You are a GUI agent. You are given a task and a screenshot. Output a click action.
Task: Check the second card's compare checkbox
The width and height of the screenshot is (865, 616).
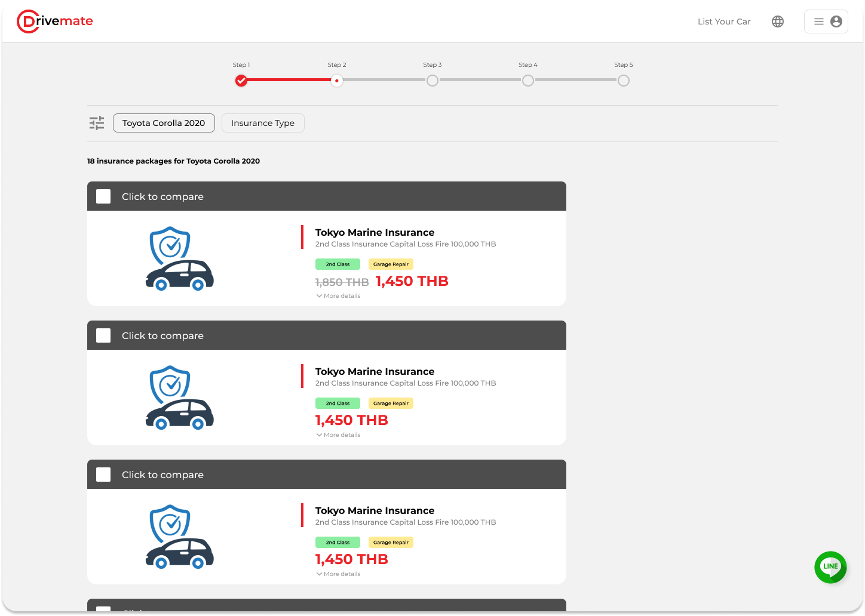[103, 335]
